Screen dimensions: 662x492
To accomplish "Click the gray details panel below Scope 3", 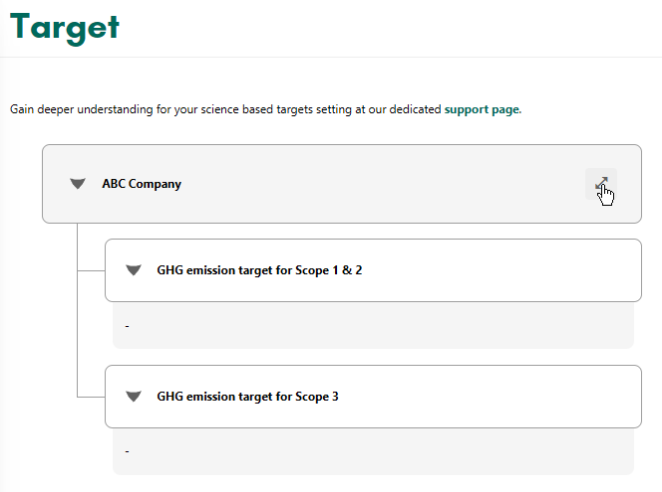I will coord(373,451).
